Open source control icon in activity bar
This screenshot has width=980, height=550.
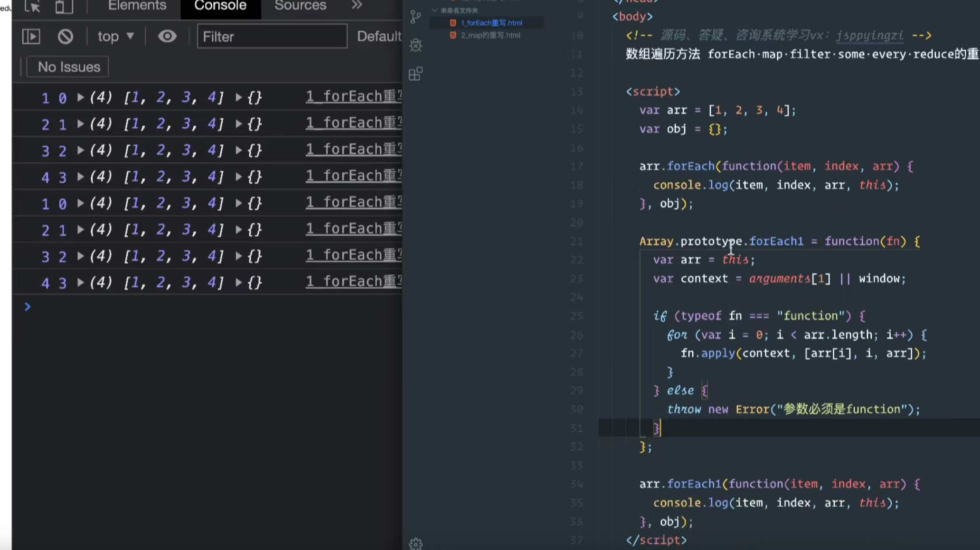[x=415, y=17]
